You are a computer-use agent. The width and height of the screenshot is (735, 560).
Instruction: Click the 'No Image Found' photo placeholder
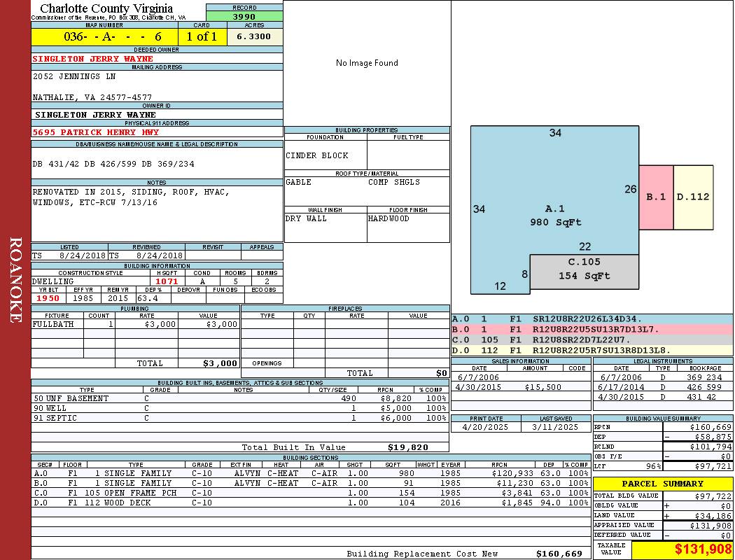coord(367,63)
